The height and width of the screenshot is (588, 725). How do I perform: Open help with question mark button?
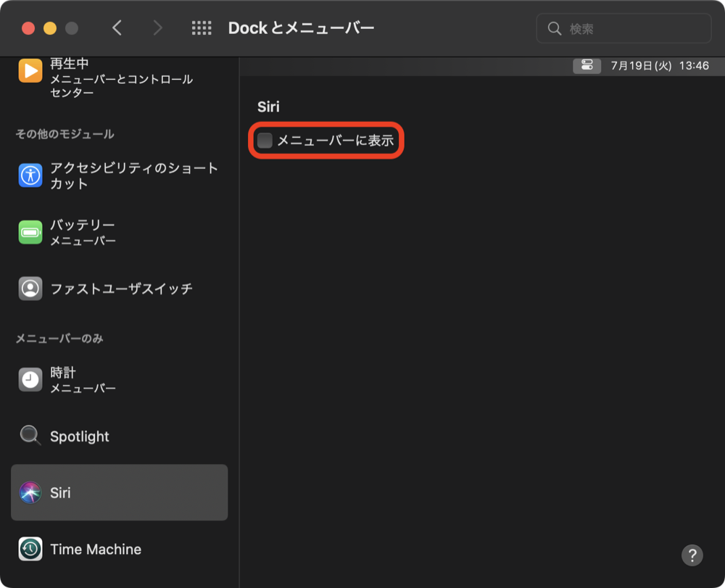692,555
